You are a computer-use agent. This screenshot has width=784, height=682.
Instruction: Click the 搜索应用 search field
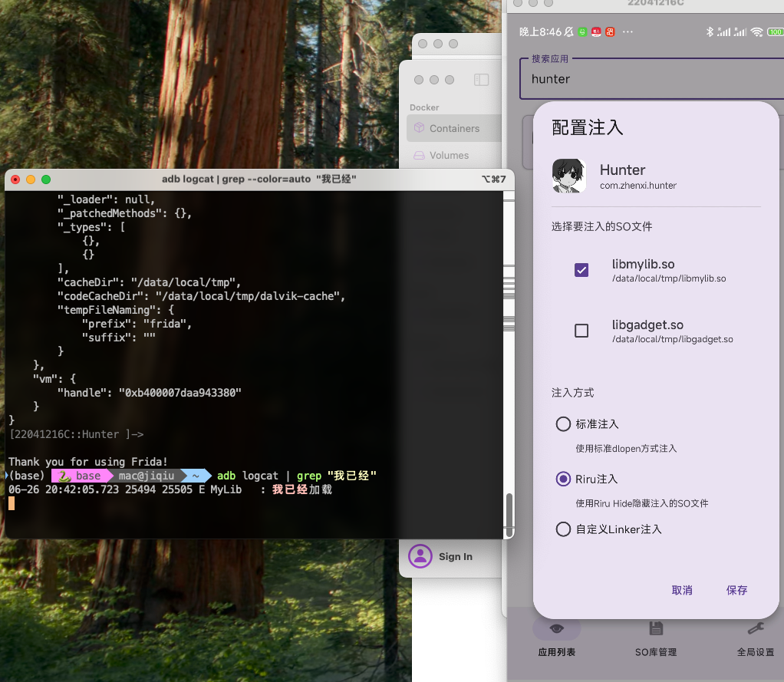[652, 79]
